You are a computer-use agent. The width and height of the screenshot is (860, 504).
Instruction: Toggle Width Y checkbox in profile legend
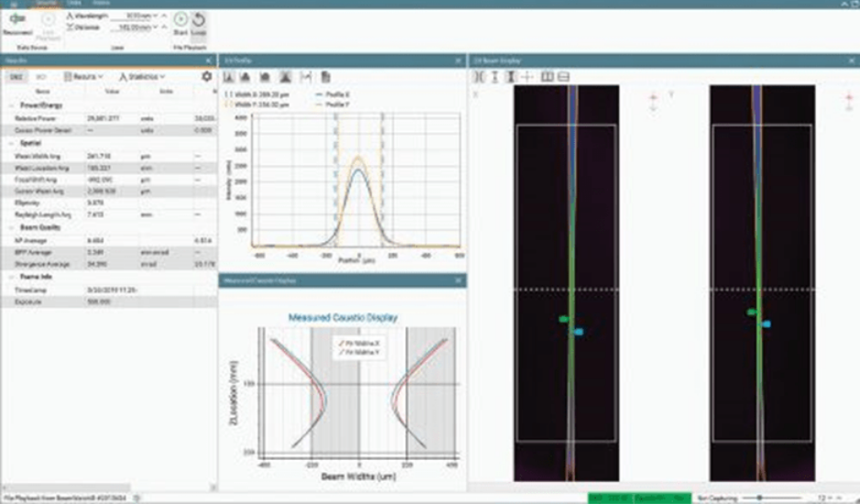click(x=227, y=103)
